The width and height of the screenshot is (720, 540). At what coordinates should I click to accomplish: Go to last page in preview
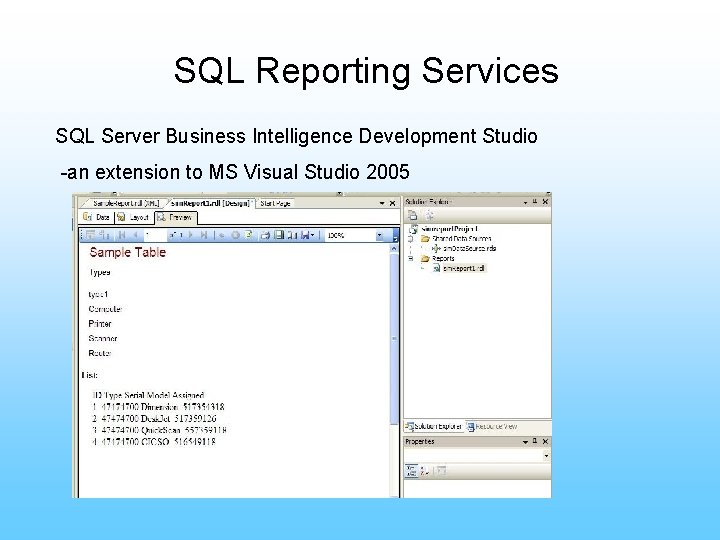point(204,235)
